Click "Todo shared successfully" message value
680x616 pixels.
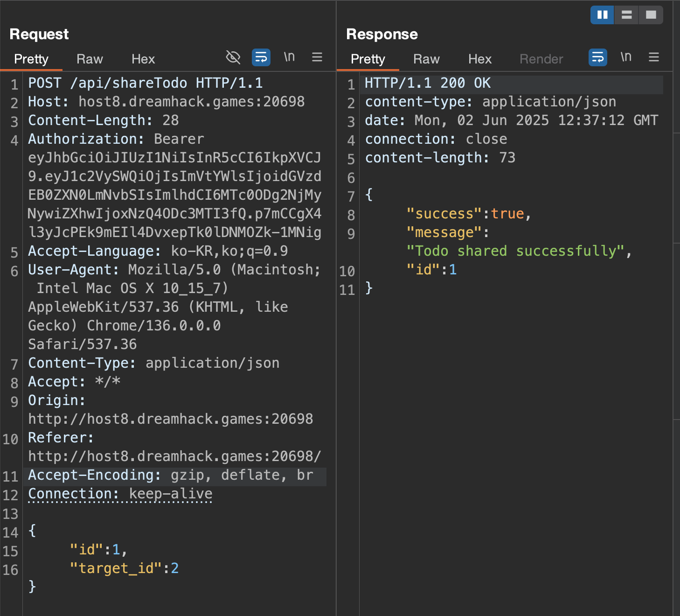pos(516,251)
